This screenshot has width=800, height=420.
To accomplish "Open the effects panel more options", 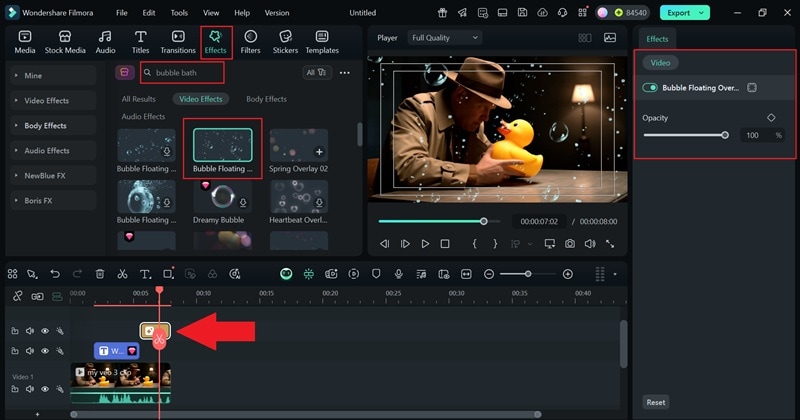I will point(345,72).
